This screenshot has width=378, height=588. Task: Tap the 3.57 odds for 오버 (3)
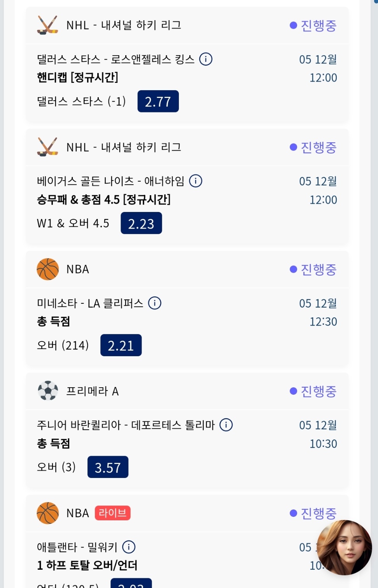pyautogui.click(x=108, y=467)
